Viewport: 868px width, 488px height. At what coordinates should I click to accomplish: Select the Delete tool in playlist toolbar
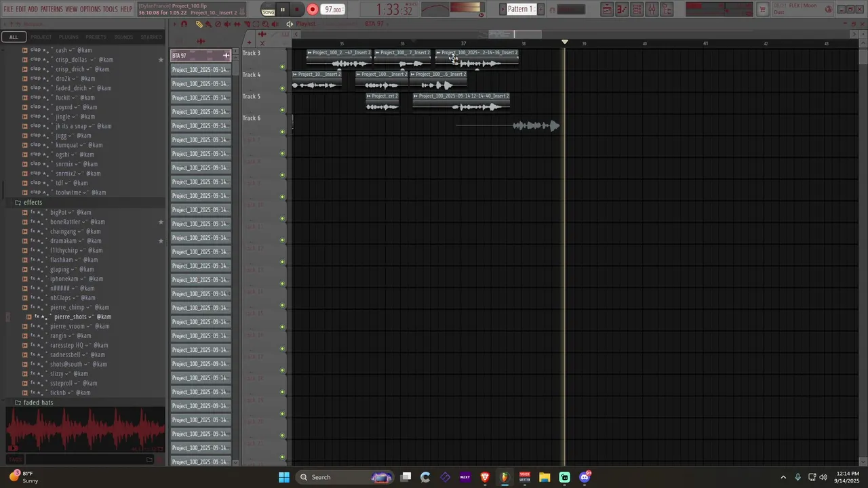coord(218,24)
